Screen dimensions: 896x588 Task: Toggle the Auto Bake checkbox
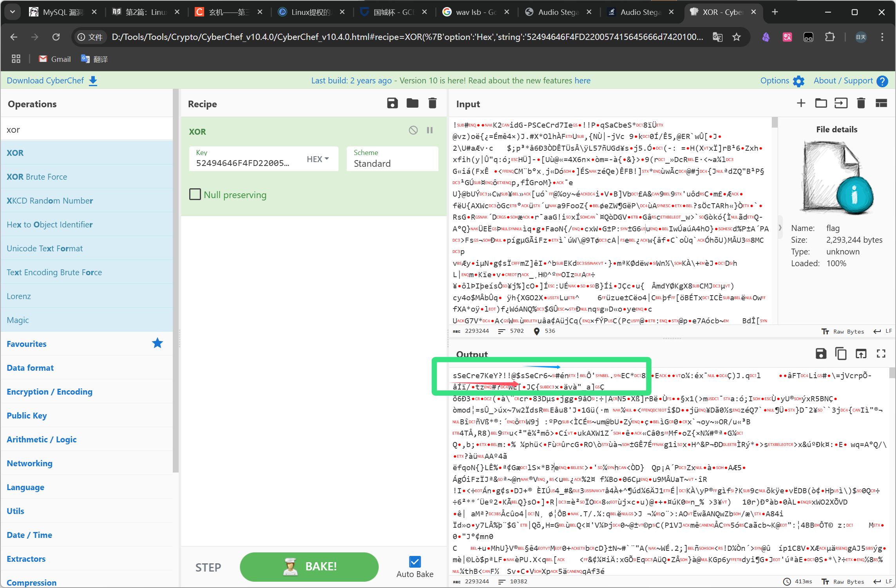(x=415, y=562)
